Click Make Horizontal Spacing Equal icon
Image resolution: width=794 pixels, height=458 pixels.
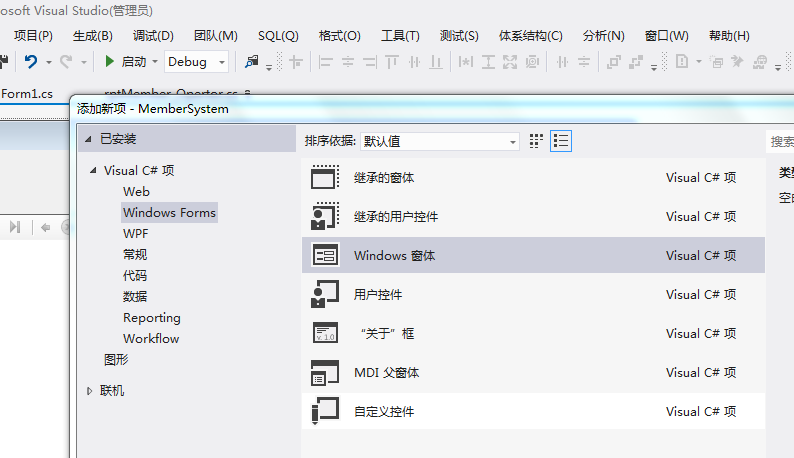point(562,62)
